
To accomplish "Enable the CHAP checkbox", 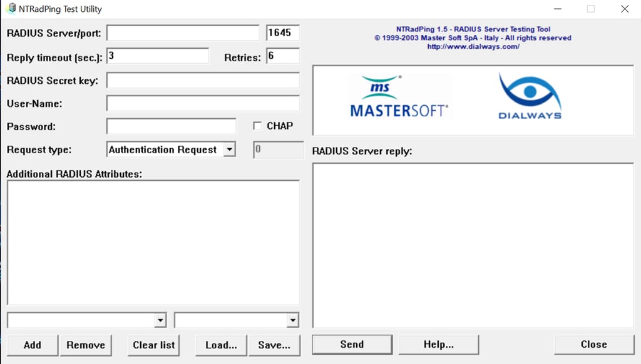I will (257, 125).
